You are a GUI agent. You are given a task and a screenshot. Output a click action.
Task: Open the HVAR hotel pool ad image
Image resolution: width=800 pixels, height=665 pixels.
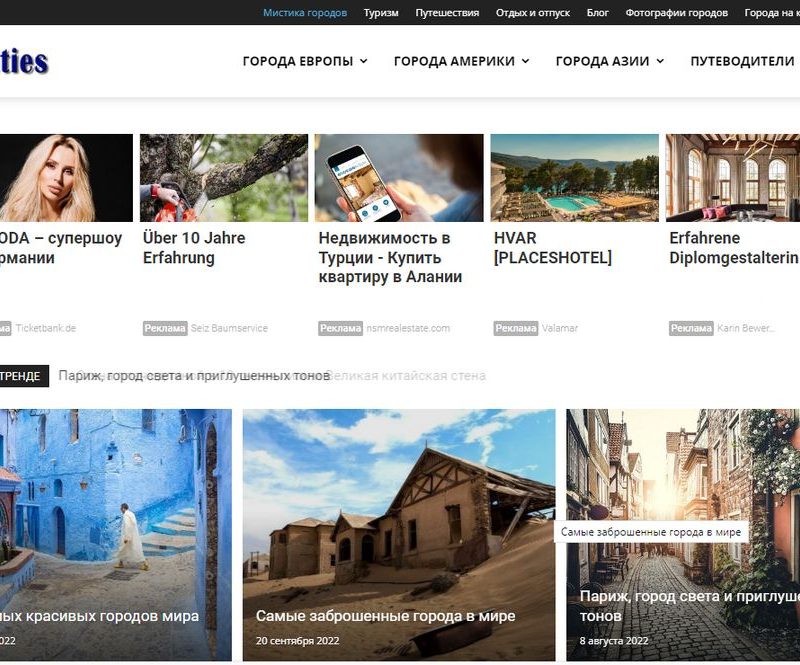[x=574, y=178]
